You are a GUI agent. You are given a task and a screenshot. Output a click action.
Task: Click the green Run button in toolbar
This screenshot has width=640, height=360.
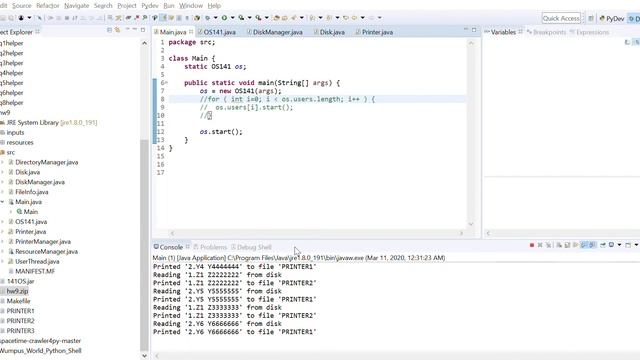(224, 18)
